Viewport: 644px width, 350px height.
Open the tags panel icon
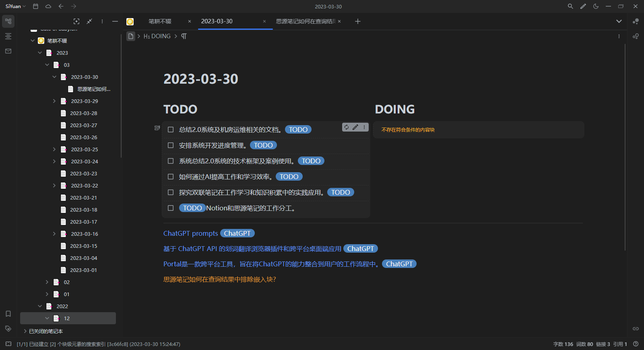click(8, 329)
